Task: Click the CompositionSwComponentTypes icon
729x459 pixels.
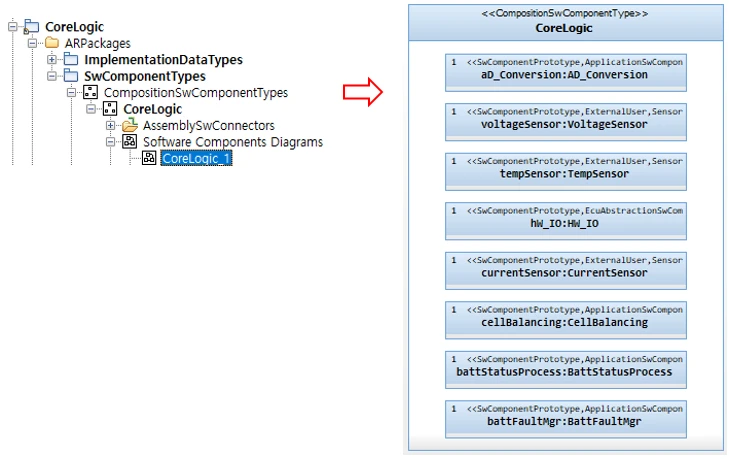Action: pyautogui.click(x=91, y=93)
